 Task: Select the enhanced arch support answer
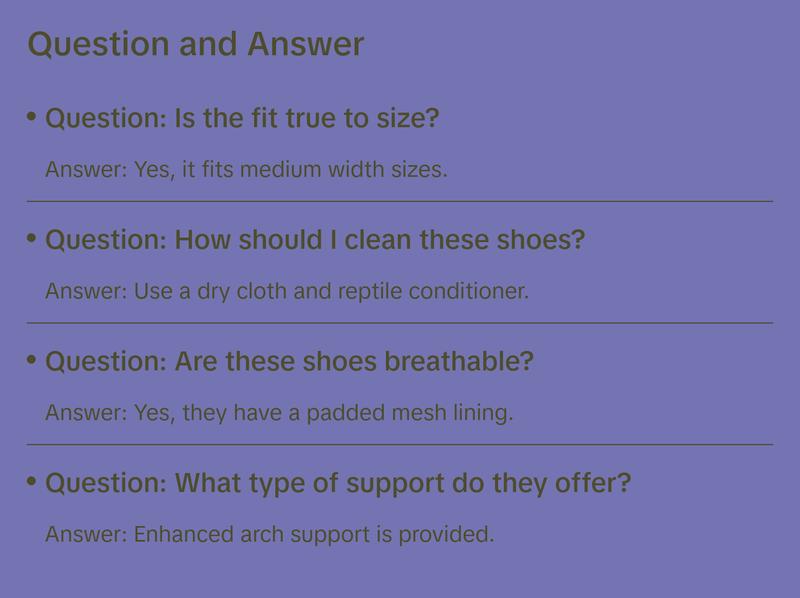[270, 534]
